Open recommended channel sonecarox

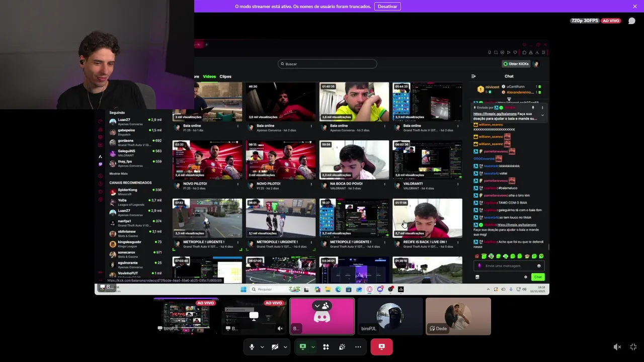point(136,254)
